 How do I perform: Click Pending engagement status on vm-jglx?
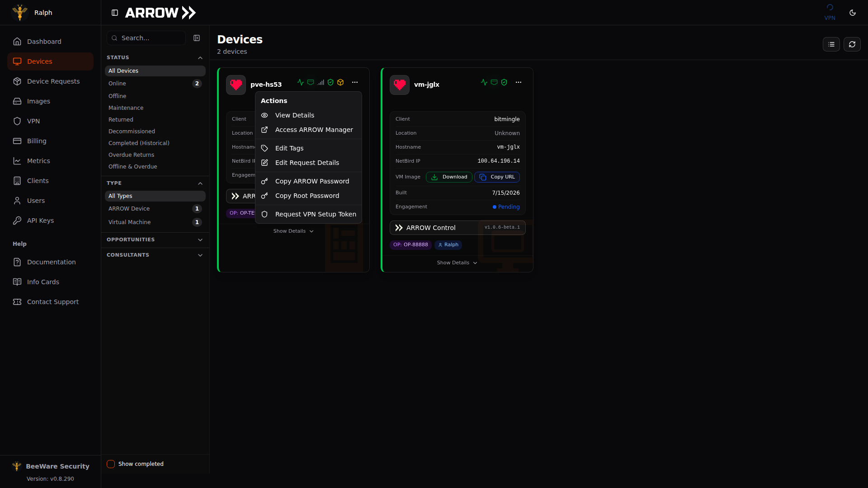[506, 207]
